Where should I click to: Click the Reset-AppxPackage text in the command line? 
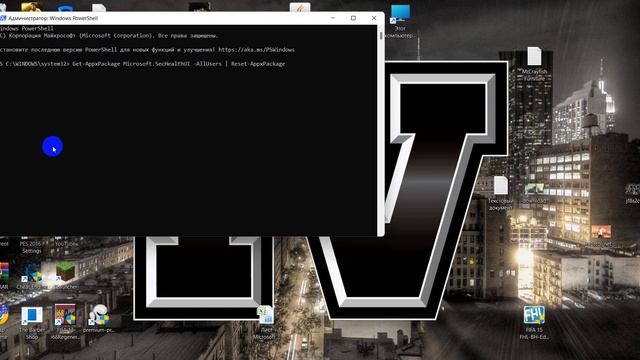click(x=258, y=64)
